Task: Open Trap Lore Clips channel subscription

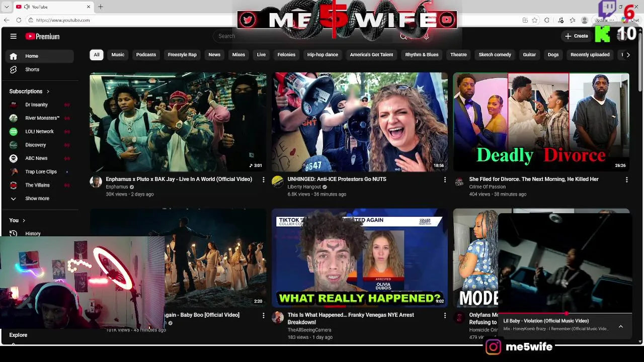Action: tap(40, 172)
